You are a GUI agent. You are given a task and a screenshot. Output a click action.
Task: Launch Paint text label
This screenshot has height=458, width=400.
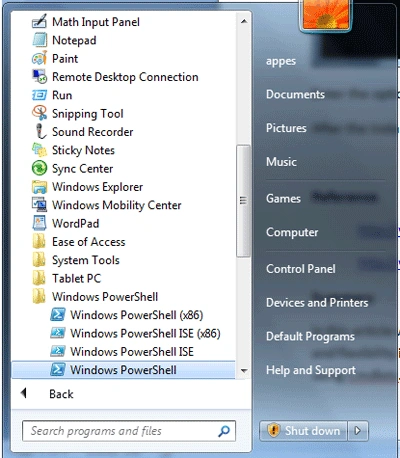pyautogui.click(x=65, y=59)
